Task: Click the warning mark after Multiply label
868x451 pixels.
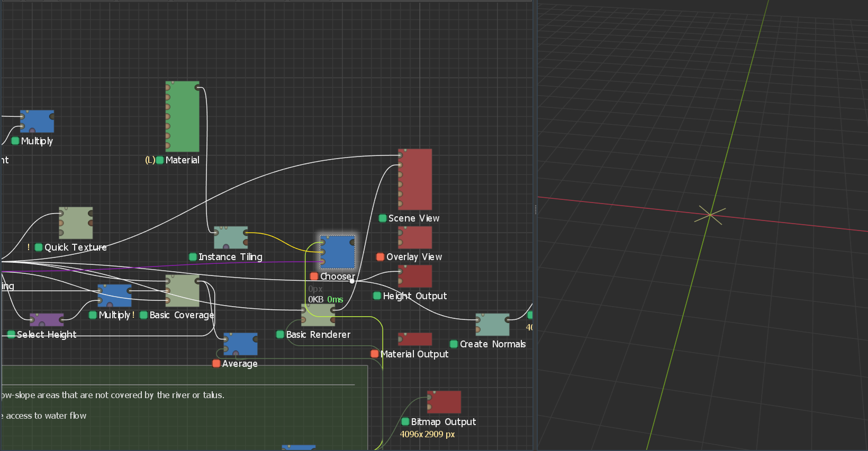Action: (x=133, y=315)
